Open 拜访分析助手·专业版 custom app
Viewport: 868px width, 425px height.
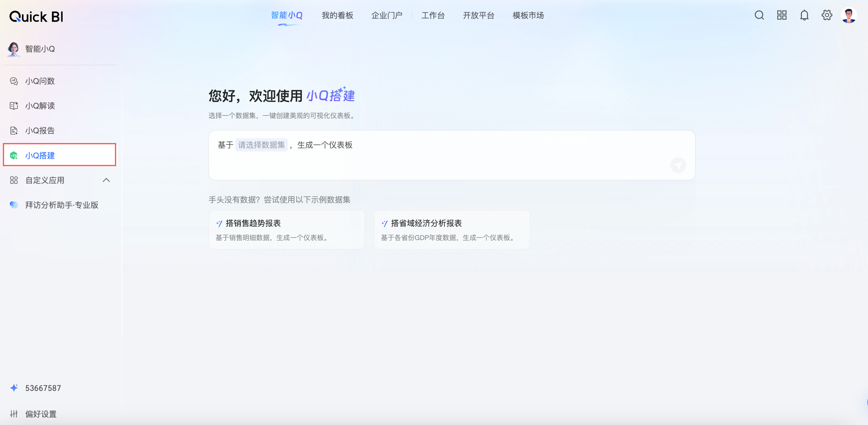(59, 205)
